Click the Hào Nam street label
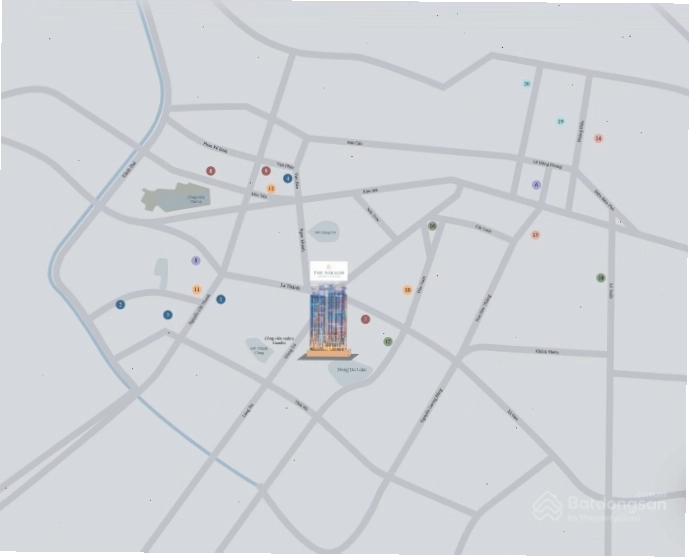 point(422,284)
